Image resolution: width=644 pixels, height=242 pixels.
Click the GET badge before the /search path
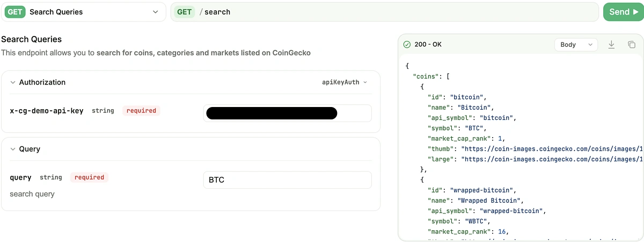(184, 12)
